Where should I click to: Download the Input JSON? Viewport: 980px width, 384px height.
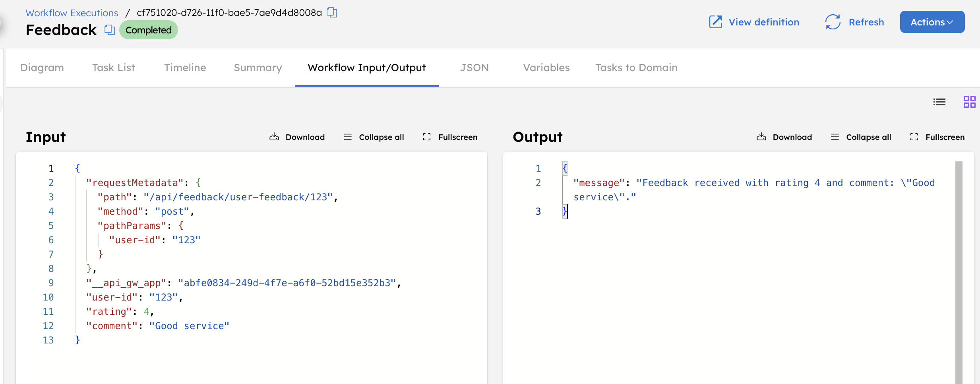tap(297, 137)
